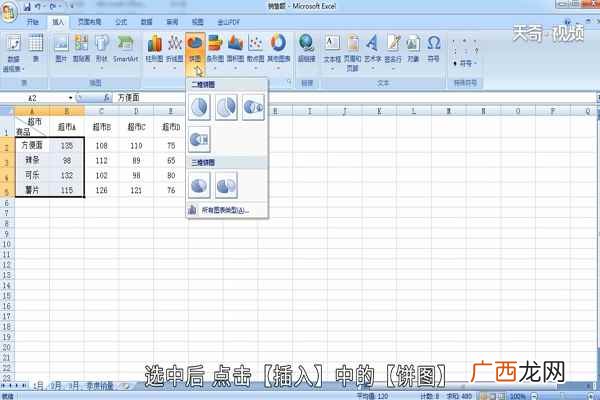Screen dimensions: 600x400
Task: Open the Column chart (柱形图) menu
Action: pyautogui.click(x=155, y=52)
